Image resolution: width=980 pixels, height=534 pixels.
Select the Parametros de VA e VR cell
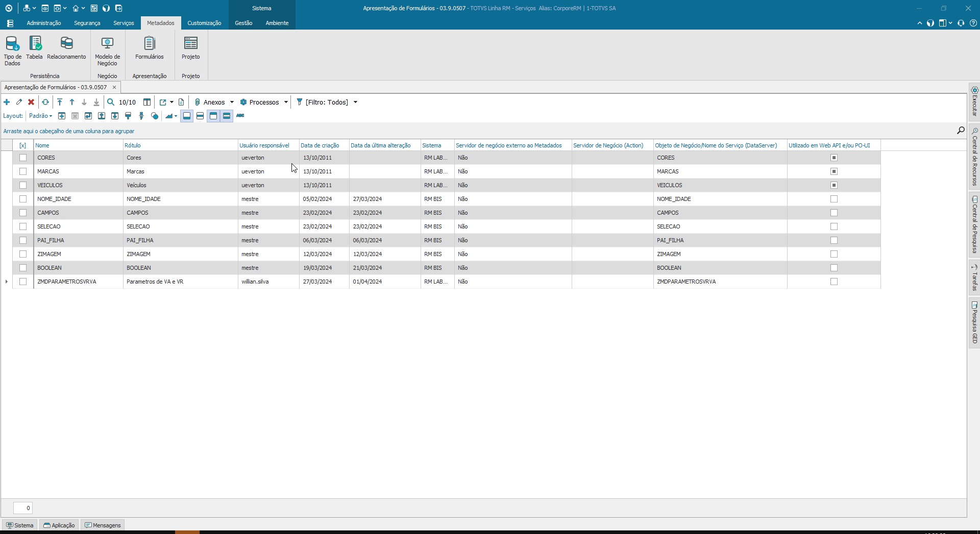click(180, 282)
